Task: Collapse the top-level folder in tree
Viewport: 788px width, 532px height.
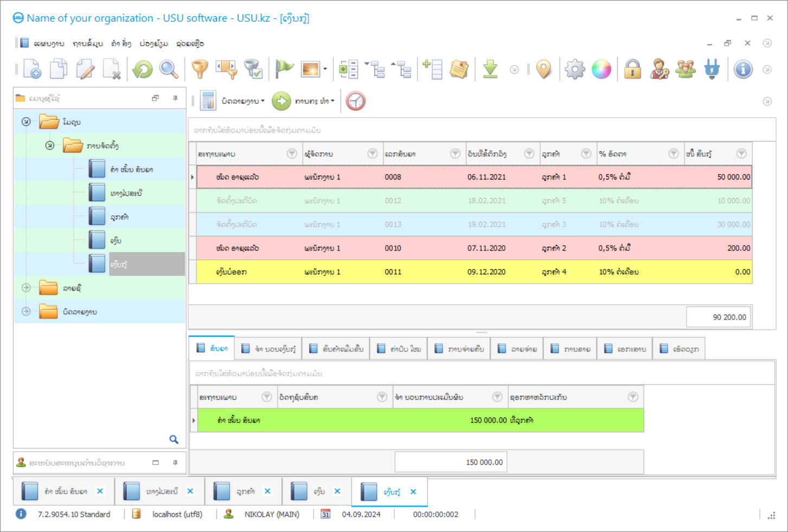Action: (x=26, y=122)
